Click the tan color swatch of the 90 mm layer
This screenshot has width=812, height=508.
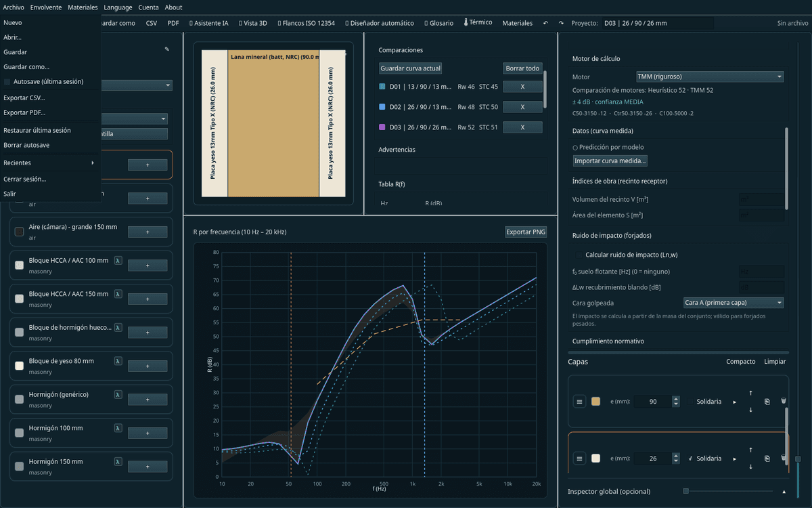(595, 402)
